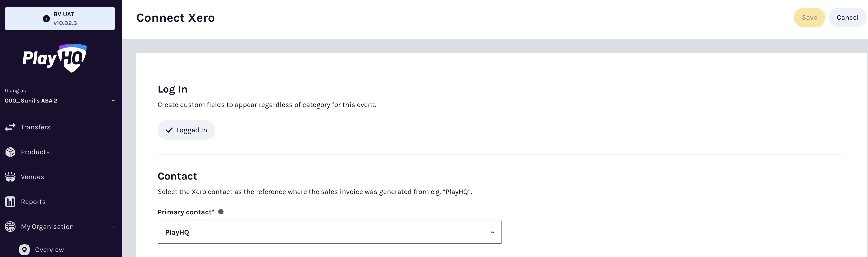The image size is (868, 257).
Task: Cancel the Connect Xero changes
Action: click(x=847, y=18)
